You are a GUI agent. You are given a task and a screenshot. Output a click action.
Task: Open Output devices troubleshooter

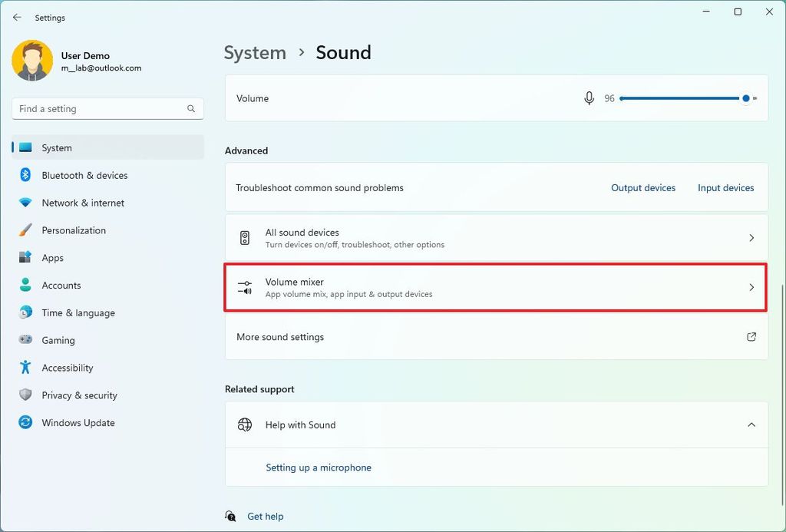(643, 187)
